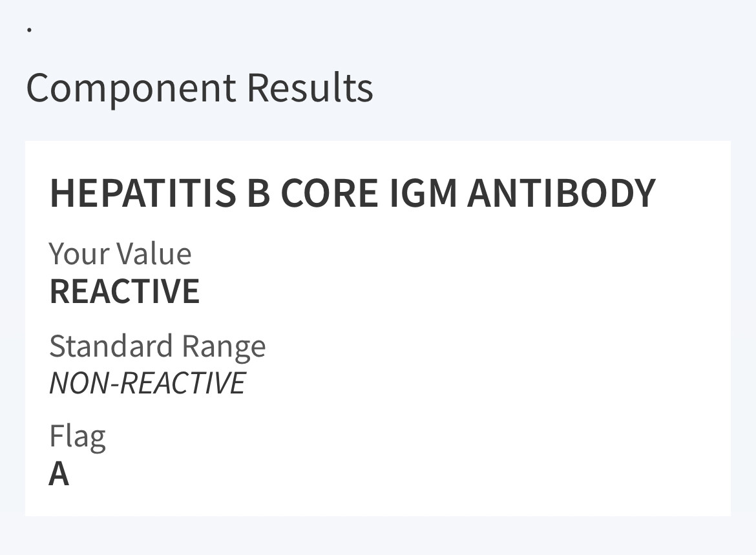Select the Hepatitis B Core IGM Antibody title
The image size is (756, 555).
[x=353, y=193]
